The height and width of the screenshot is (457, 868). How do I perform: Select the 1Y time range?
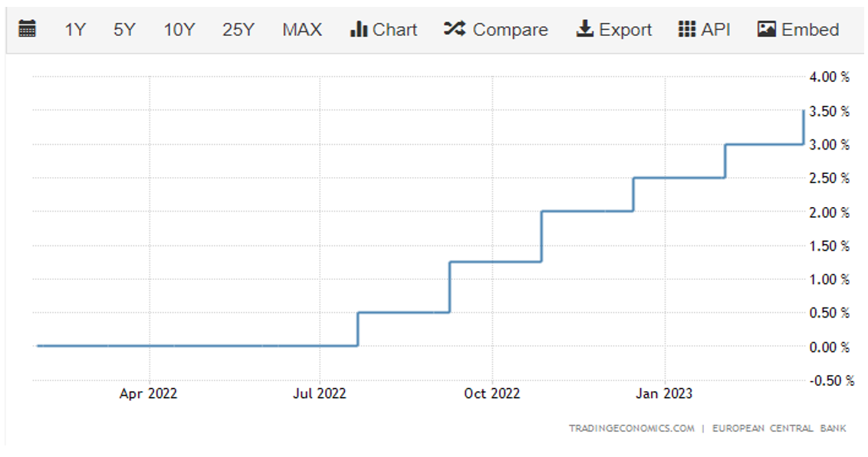(75, 30)
